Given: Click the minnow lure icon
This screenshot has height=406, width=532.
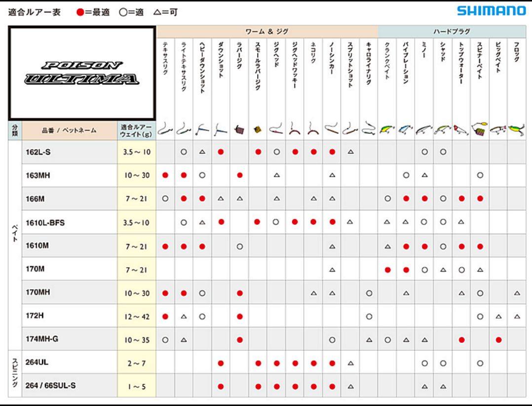Looking at the screenshot, I should 424,130.
